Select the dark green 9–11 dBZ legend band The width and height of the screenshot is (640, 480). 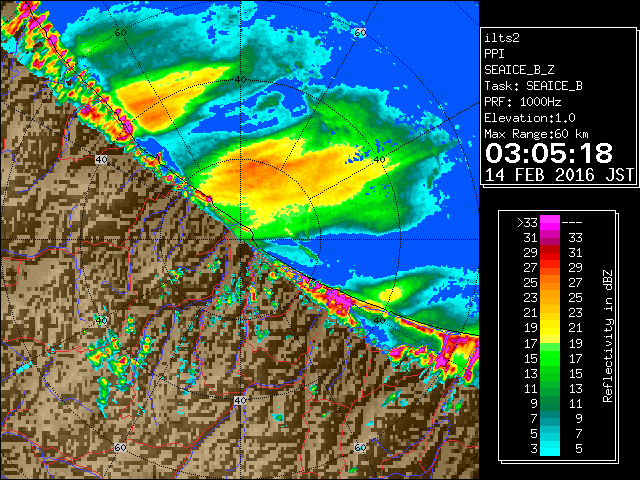550,403
